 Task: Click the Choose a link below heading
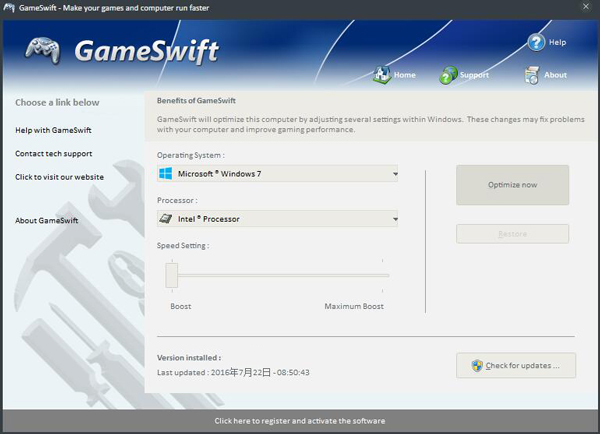click(57, 103)
